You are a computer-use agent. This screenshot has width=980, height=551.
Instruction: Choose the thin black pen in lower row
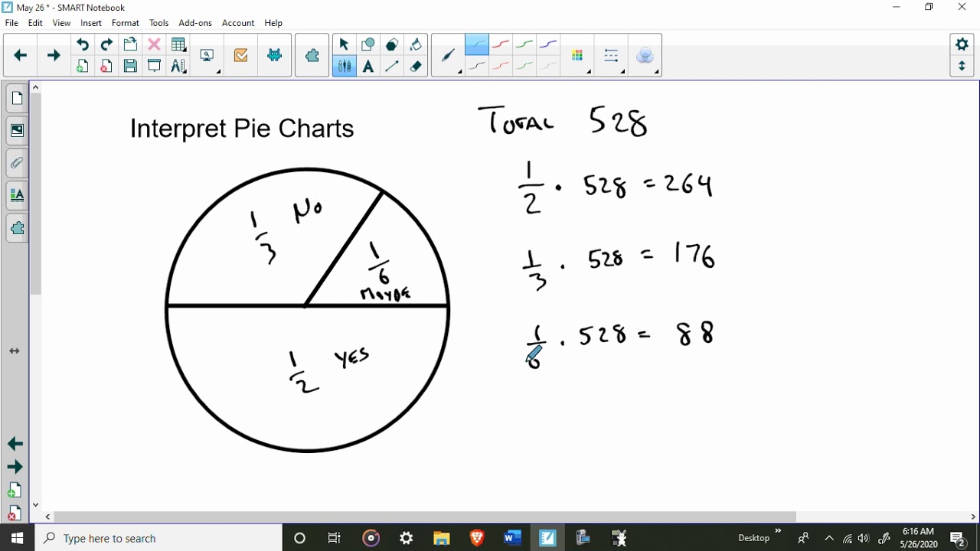click(476, 67)
